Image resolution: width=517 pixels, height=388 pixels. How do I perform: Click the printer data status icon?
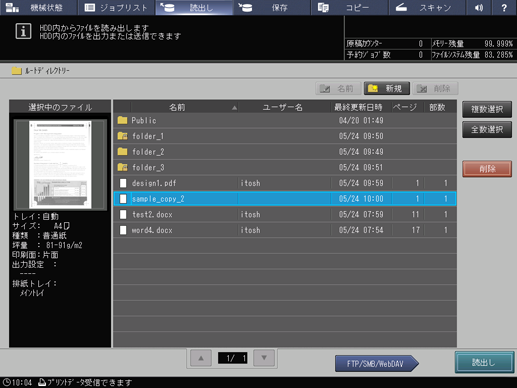[42, 382]
